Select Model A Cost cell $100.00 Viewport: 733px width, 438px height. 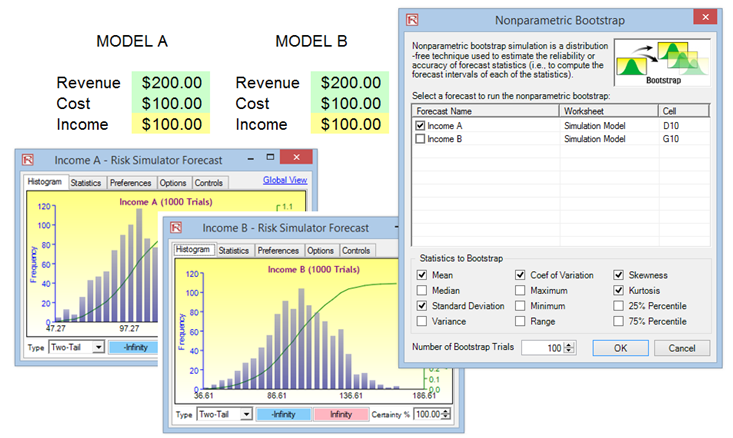[x=171, y=103]
